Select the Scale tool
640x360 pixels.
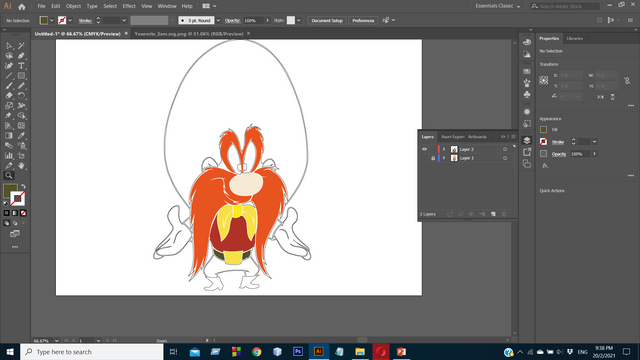click(9, 106)
